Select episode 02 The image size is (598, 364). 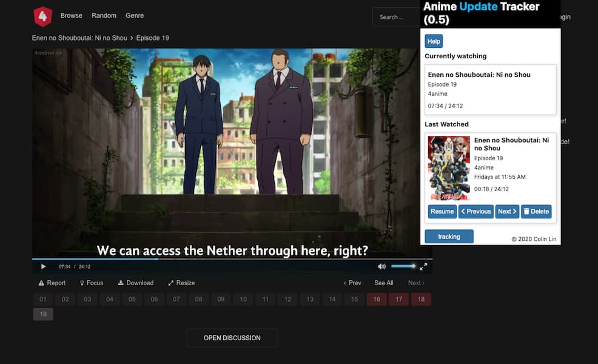tap(66, 299)
